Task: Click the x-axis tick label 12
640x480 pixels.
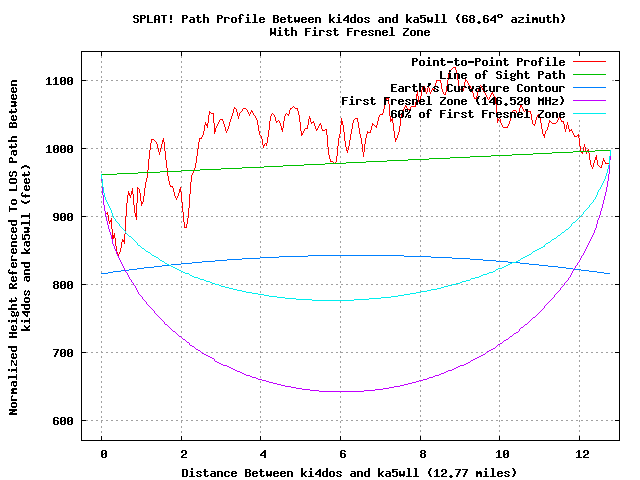Action: [x=582, y=454]
